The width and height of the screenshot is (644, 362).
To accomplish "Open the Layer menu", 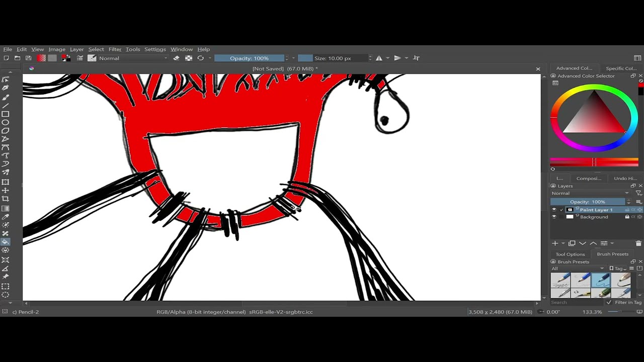I will (x=76, y=49).
